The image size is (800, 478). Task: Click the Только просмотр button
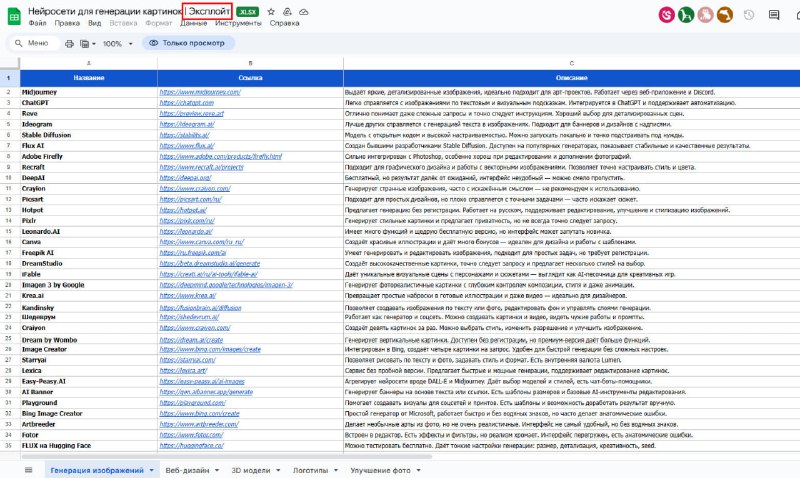(188, 43)
